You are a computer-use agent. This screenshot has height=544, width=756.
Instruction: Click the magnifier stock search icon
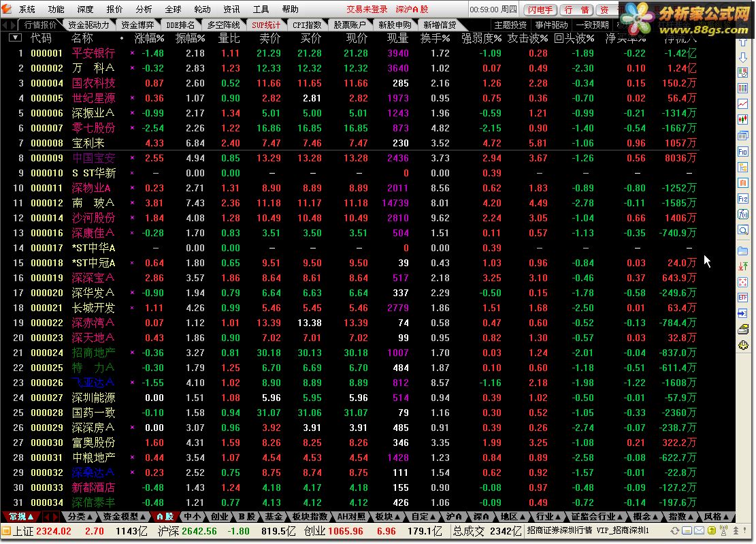(743, 230)
